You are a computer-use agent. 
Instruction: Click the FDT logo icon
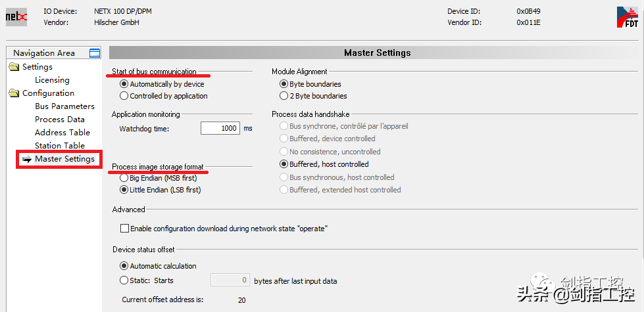tap(627, 17)
